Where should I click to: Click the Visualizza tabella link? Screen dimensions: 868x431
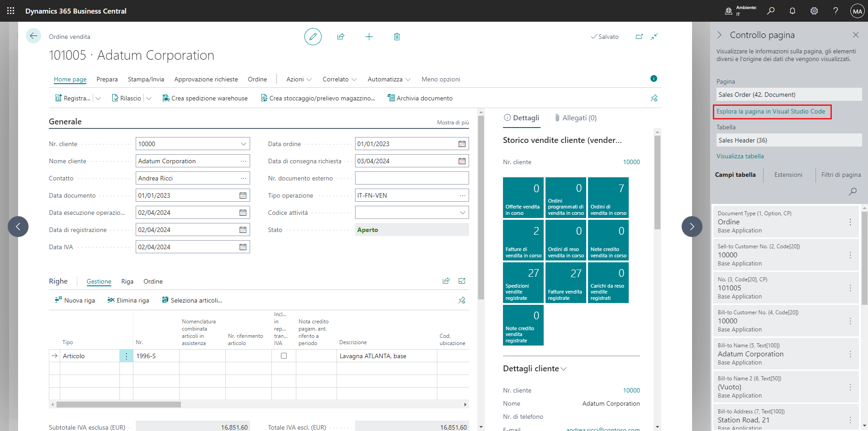740,156
